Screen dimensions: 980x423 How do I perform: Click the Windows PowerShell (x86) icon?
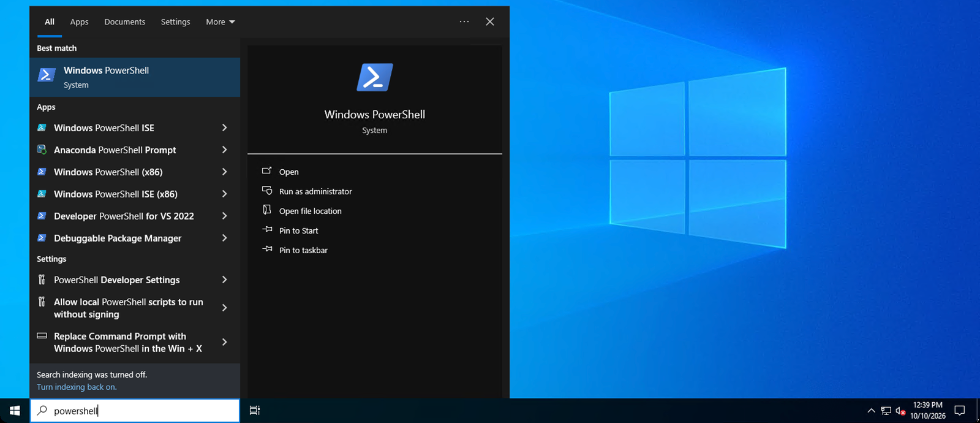point(42,172)
